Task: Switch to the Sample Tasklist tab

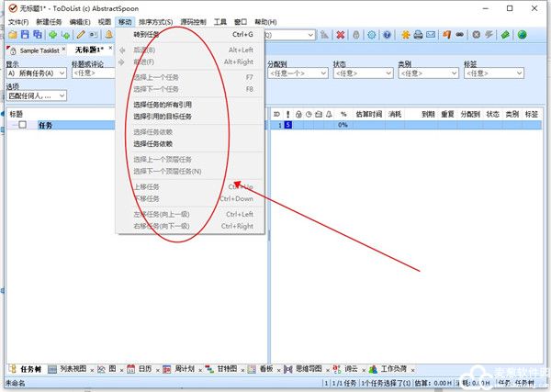Action: click(x=37, y=50)
